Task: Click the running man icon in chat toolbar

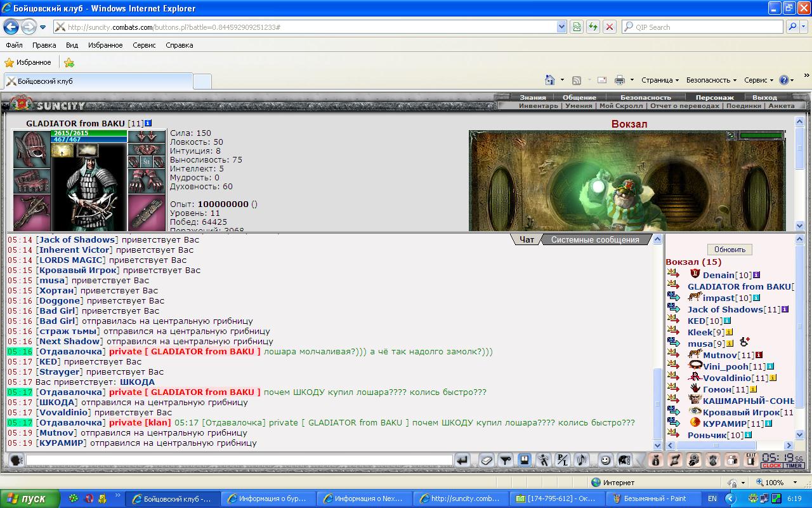Action: click(544, 460)
